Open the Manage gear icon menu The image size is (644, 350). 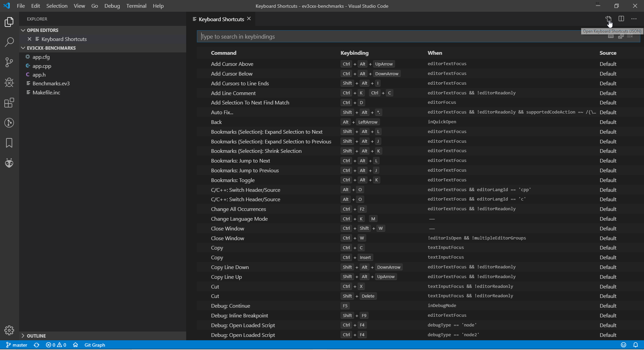tap(9, 330)
